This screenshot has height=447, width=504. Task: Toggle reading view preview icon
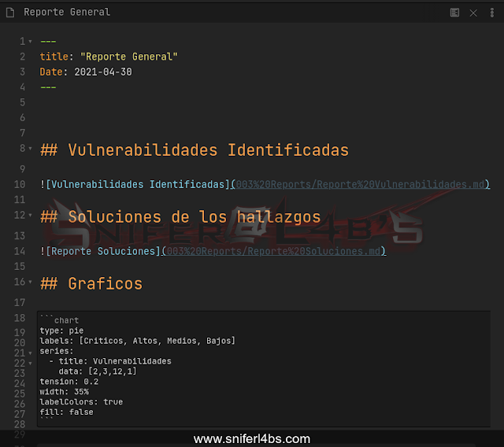[454, 13]
